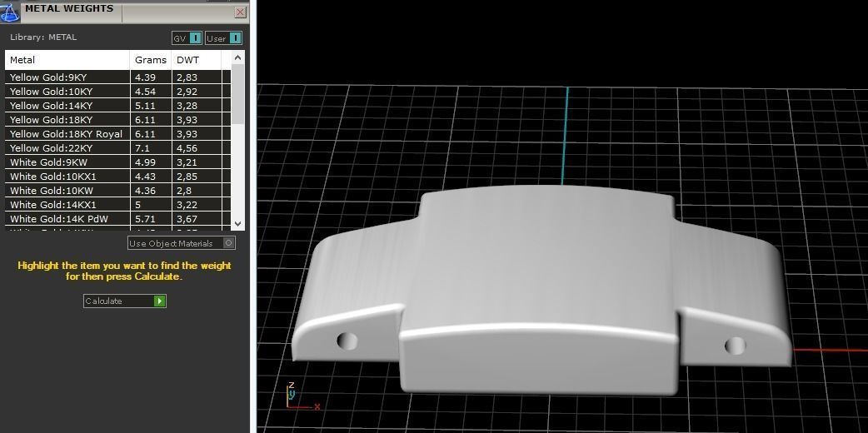Click the 2,83 DWT value cell

(197, 77)
